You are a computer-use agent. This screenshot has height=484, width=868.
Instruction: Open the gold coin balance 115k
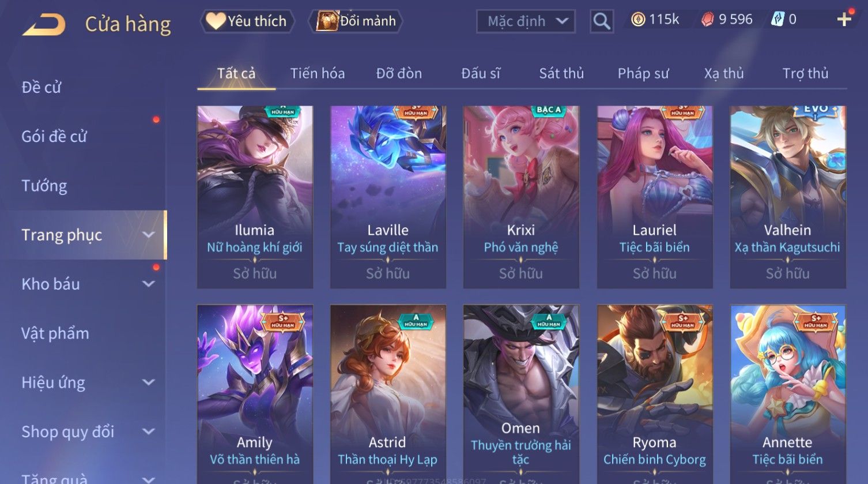tap(655, 20)
